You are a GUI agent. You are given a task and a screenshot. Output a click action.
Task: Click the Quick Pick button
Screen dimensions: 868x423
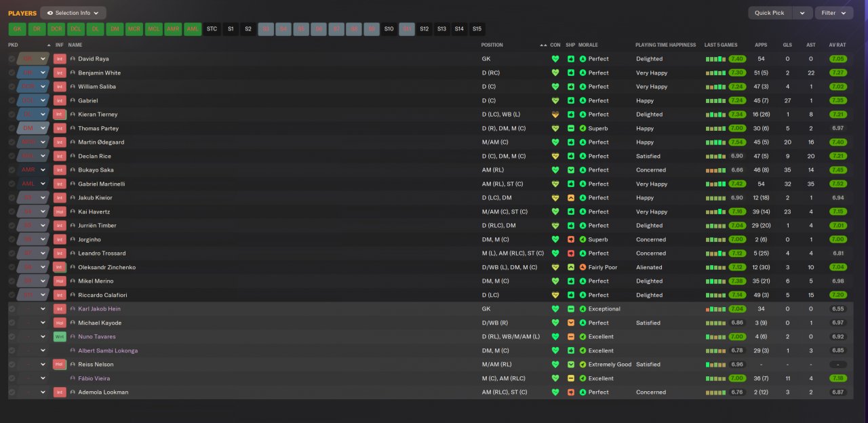point(769,13)
